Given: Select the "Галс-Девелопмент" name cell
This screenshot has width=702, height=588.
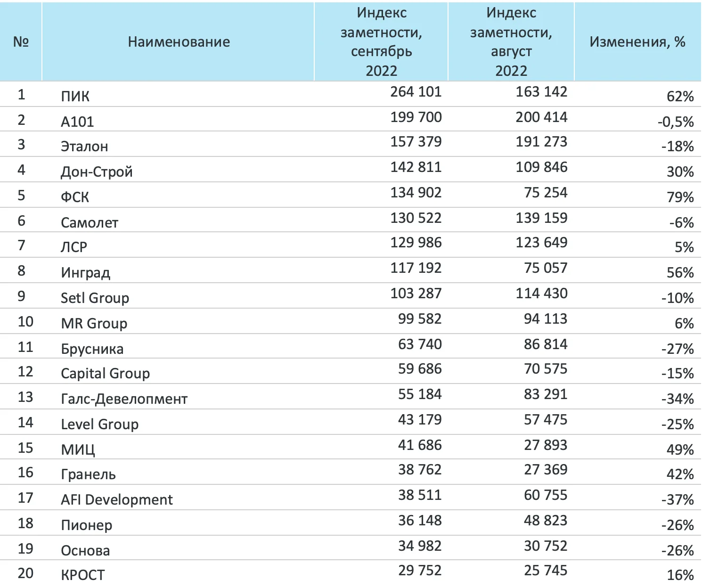Looking at the screenshot, I should 124,399.
